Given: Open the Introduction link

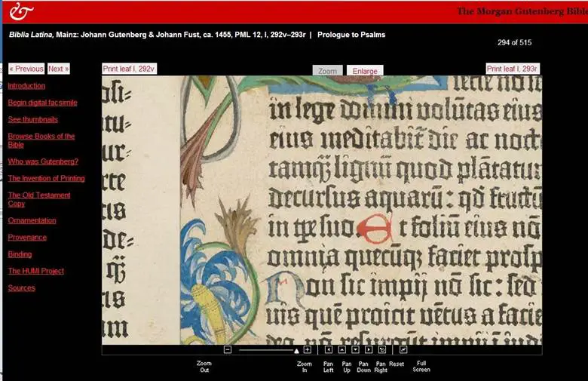Looking at the screenshot, I should tap(26, 85).
